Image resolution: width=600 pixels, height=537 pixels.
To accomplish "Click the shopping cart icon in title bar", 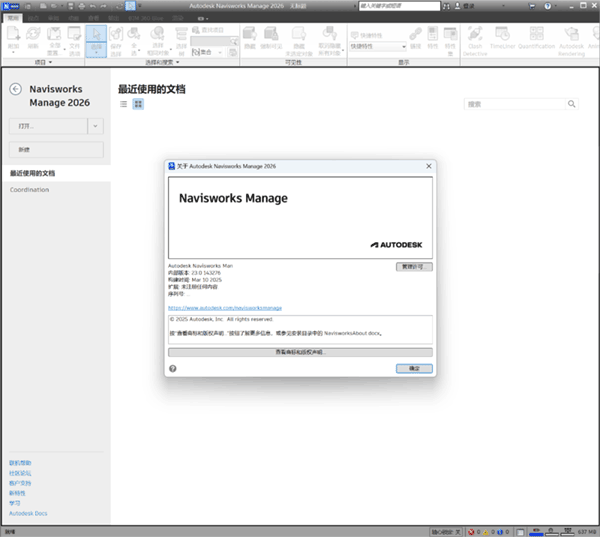I will pyautogui.click(x=532, y=6).
